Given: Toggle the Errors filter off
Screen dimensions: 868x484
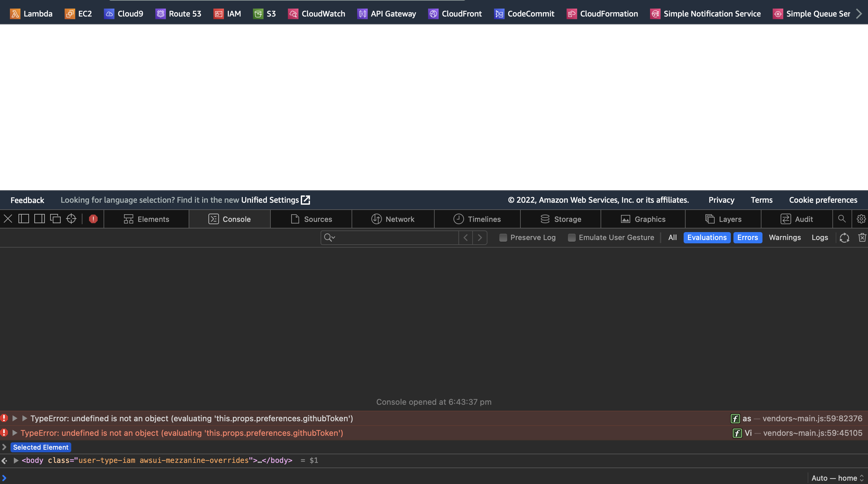Looking at the screenshot, I should (747, 237).
